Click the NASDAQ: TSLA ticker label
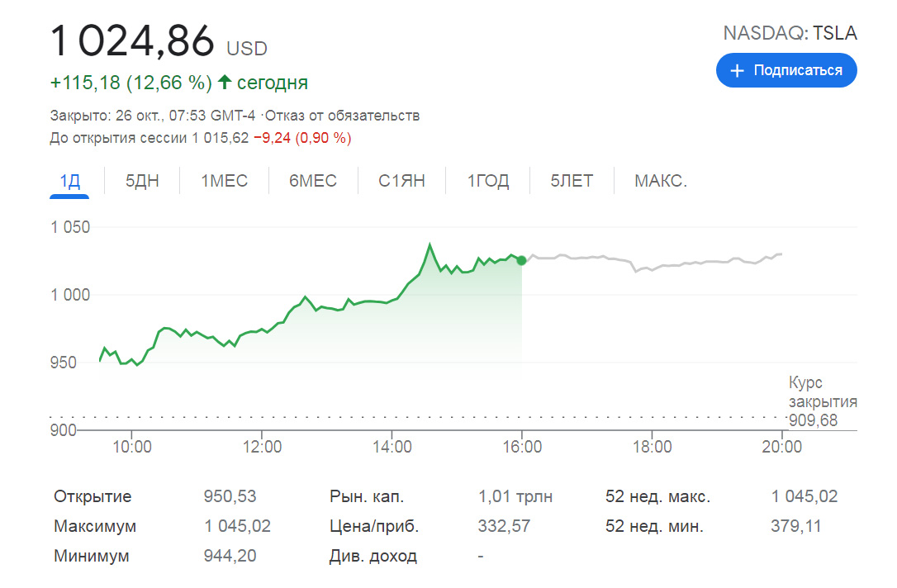The height and width of the screenshot is (588, 897). (790, 34)
